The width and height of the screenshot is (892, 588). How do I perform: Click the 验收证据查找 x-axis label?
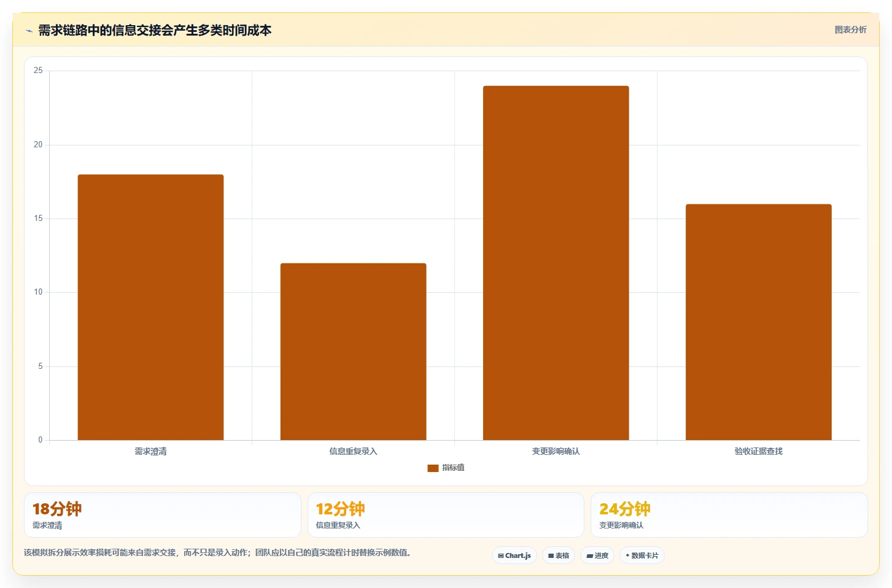[x=758, y=451]
